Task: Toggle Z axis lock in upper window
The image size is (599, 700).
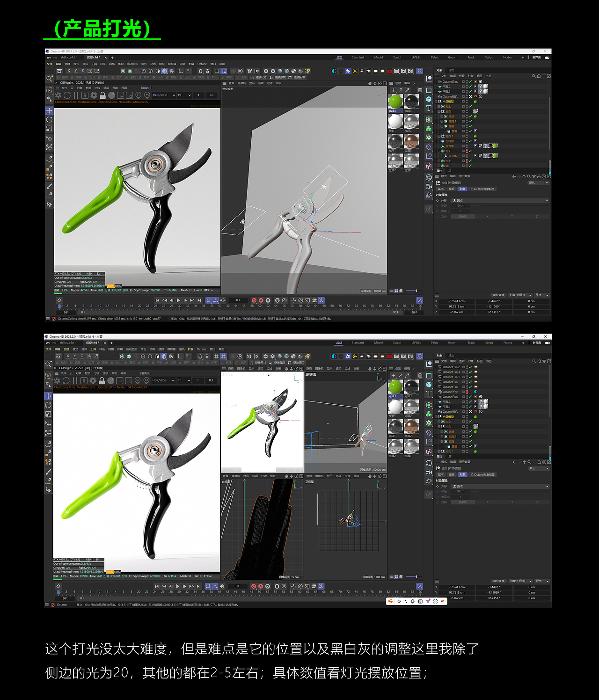Action: [83, 71]
